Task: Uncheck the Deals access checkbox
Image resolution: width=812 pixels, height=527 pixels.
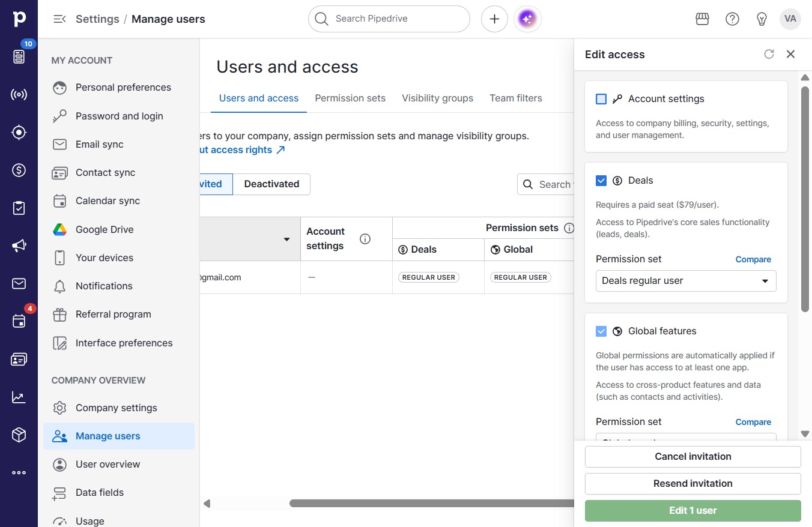Action: [x=601, y=181]
